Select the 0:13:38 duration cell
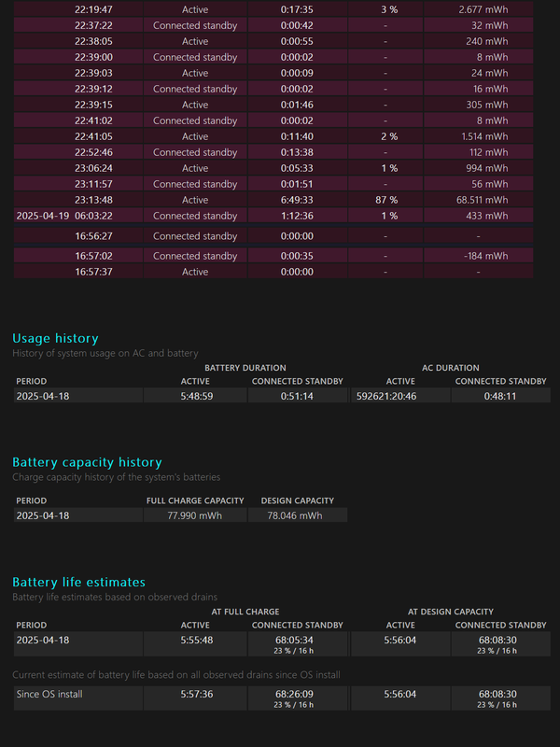Screen dimensions: 560x747 coord(297,152)
